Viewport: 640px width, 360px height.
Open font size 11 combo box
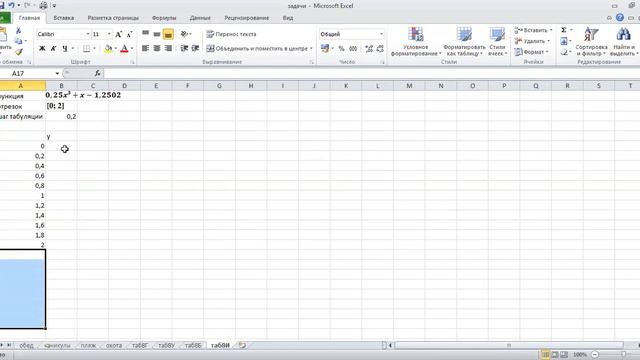[102, 34]
